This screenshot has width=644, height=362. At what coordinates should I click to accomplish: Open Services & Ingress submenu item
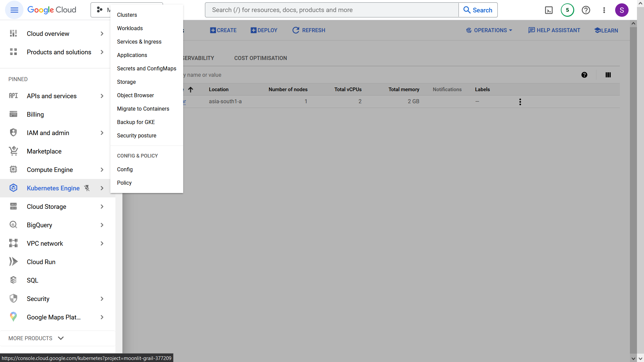(147, 42)
